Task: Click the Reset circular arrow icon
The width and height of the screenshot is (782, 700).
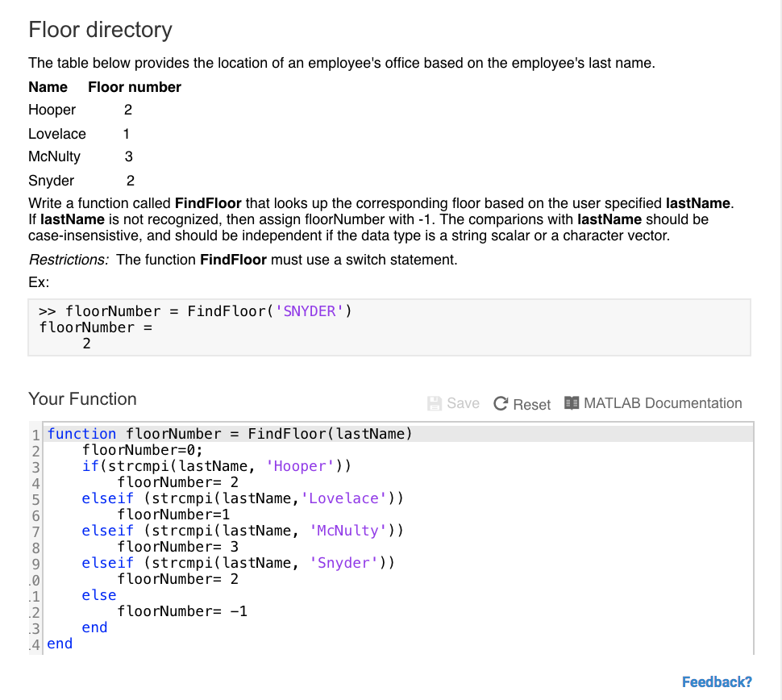Action: [x=500, y=403]
